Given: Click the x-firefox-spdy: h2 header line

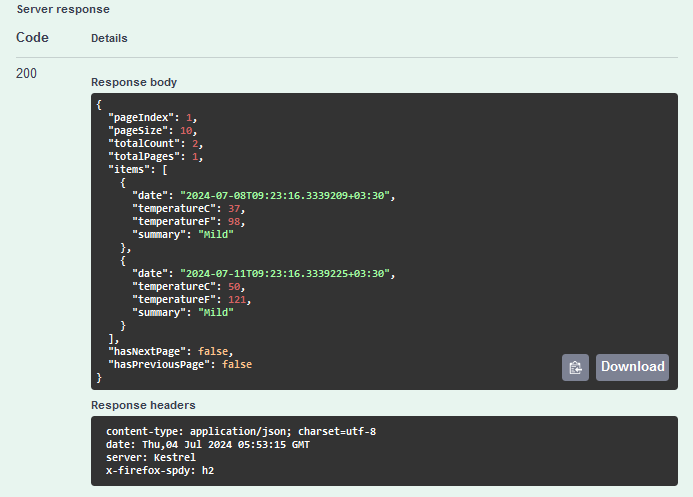Looking at the screenshot, I should pyautogui.click(x=160, y=470).
